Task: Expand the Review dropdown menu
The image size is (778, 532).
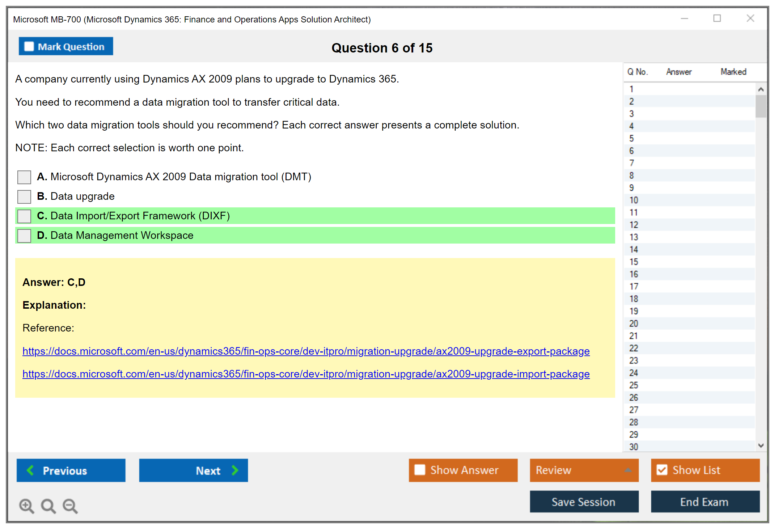Action: click(x=628, y=470)
